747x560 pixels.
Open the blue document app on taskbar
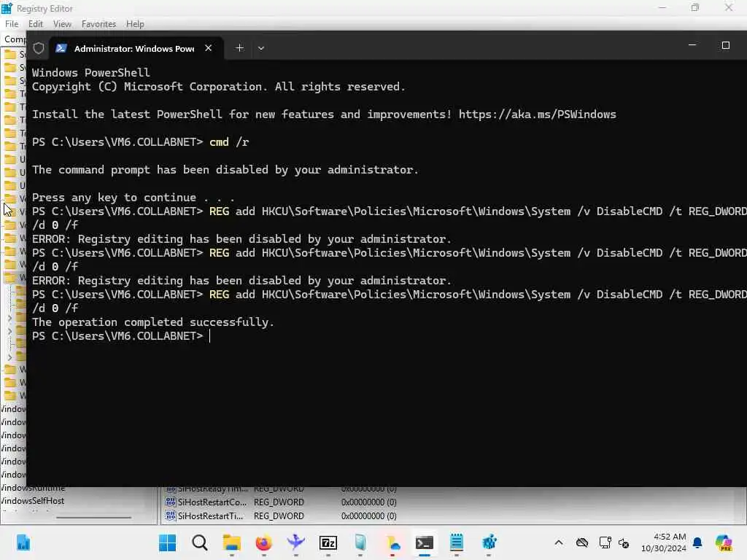pyautogui.click(x=360, y=542)
